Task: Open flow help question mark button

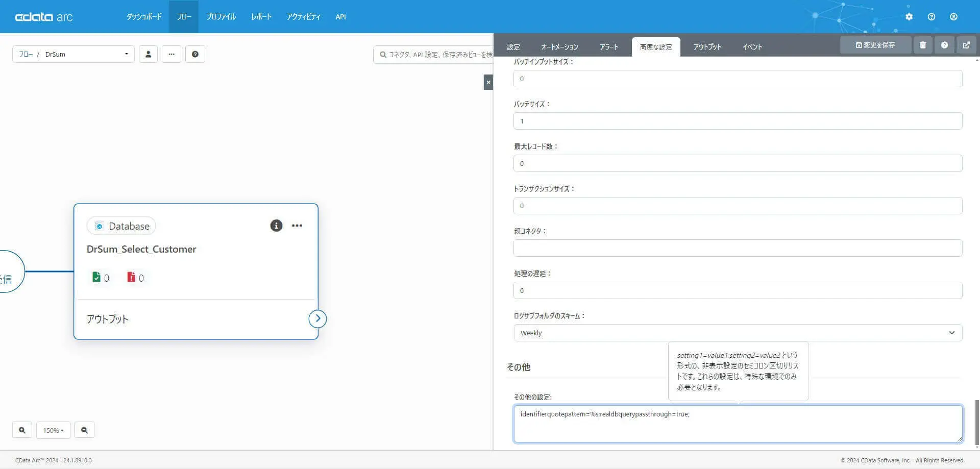Action: tap(195, 54)
